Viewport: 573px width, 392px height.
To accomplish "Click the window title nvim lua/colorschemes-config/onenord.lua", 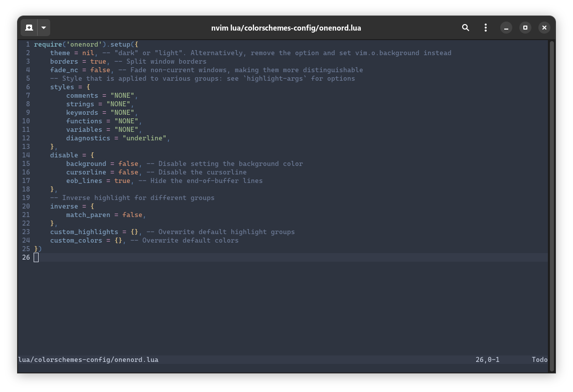I will click(286, 28).
